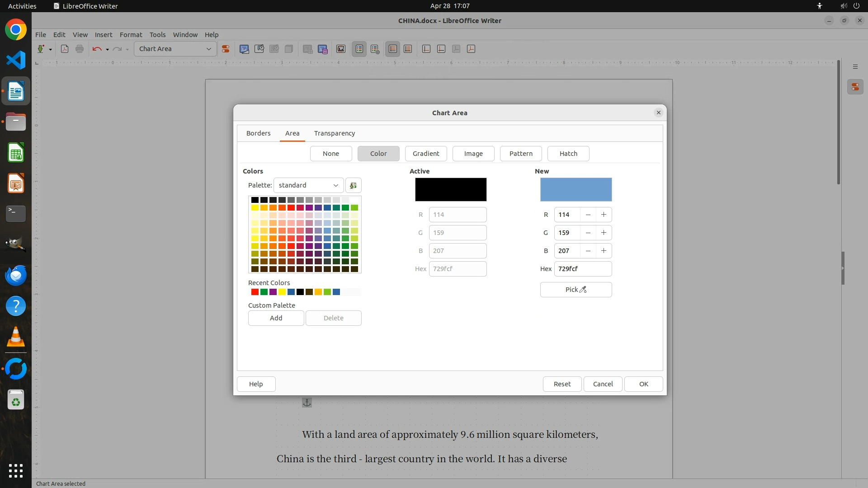Viewport: 868px width, 488px height.
Task: Click the Undo arrow icon
Action: [97, 49]
